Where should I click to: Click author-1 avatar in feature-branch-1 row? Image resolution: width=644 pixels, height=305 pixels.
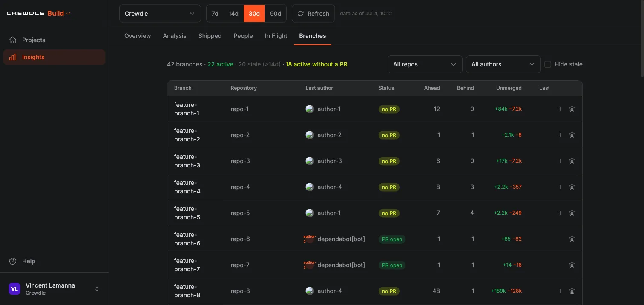(310, 109)
